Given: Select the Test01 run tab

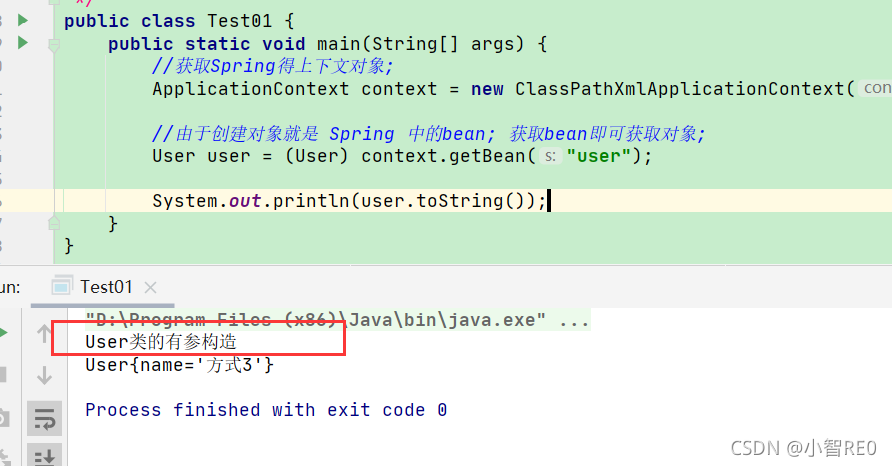Looking at the screenshot, I should (x=106, y=287).
